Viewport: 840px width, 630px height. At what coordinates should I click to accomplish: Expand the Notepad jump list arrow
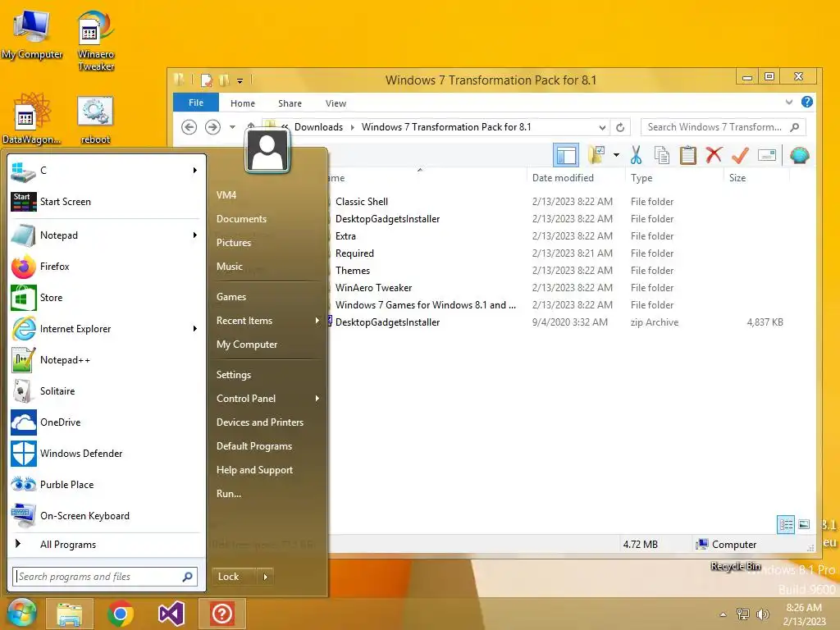[195, 235]
